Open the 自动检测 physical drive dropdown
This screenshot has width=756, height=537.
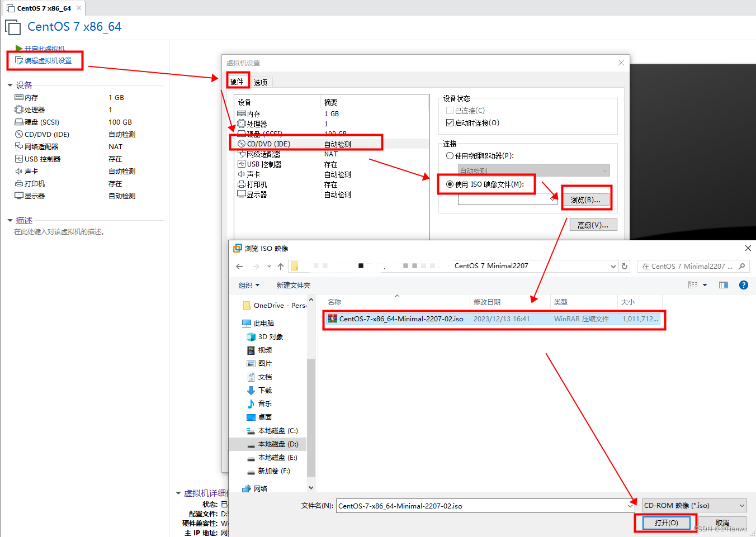(x=534, y=170)
